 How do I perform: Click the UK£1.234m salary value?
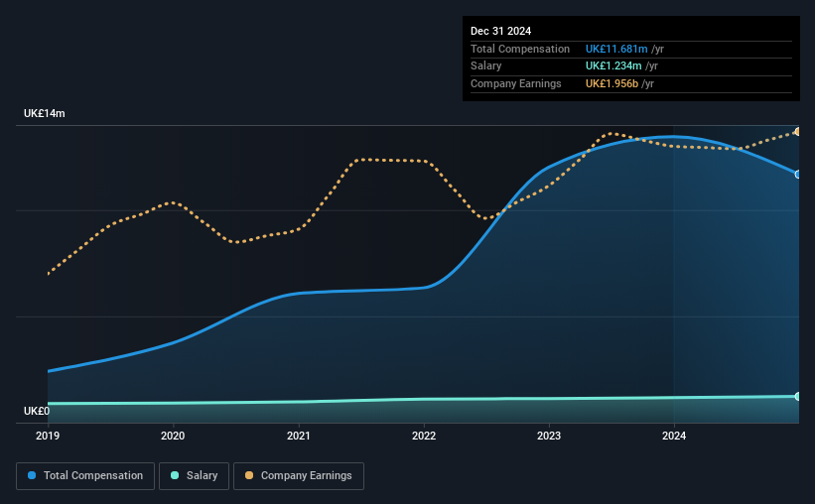pyautogui.click(x=613, y=66)
